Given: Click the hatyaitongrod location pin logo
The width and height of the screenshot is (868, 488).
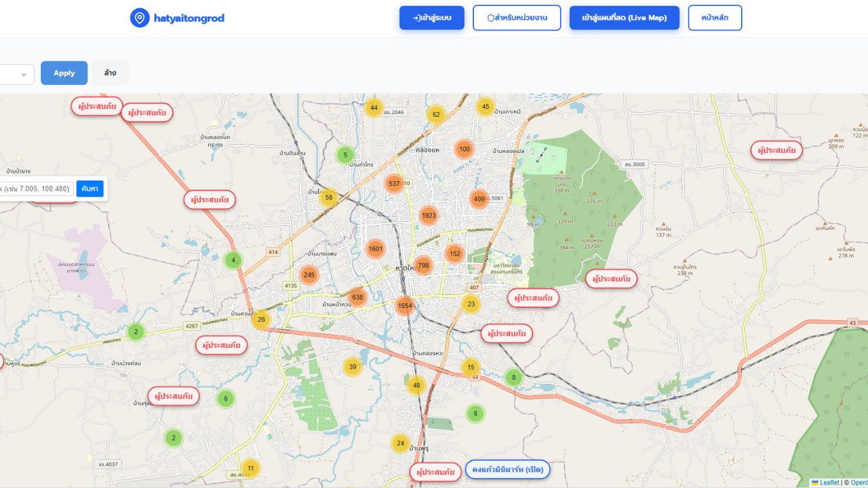Looking at the screenshot, I should click(140, 18).
